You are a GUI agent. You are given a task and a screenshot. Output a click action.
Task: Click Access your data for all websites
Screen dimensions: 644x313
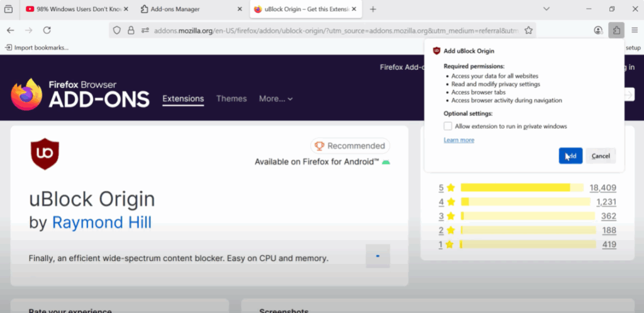pyautogui.click(x=494, y=76)
